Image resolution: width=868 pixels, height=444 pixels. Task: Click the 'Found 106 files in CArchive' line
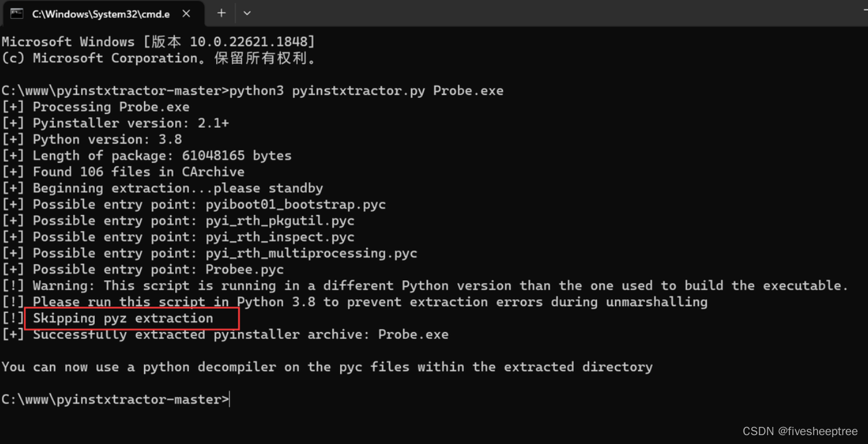tap(123, 171)
